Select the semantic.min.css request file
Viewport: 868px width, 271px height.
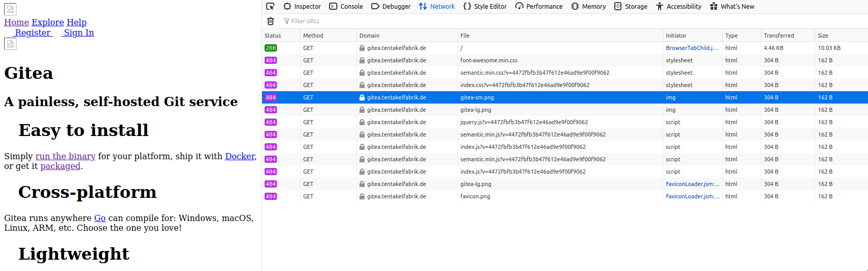coord(535,73)
